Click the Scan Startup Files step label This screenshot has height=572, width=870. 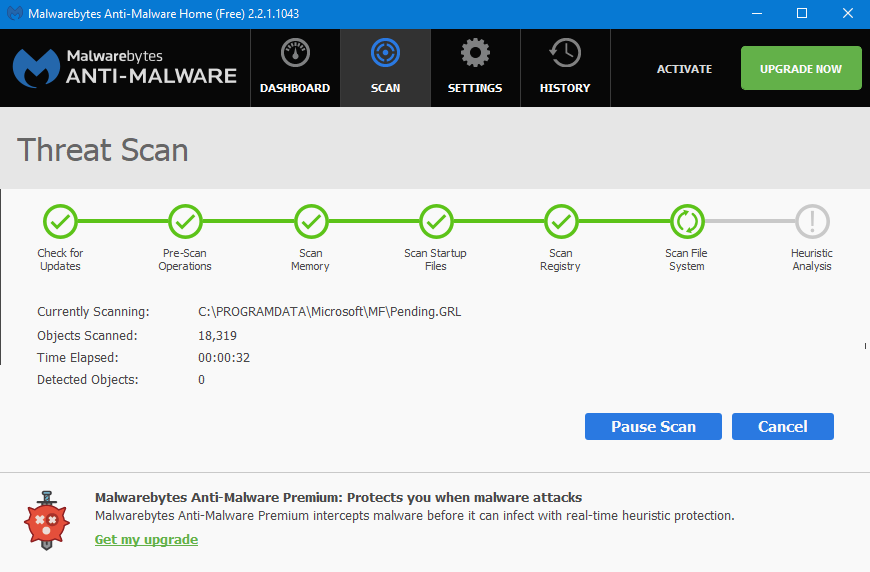click(x=436, y=260)
